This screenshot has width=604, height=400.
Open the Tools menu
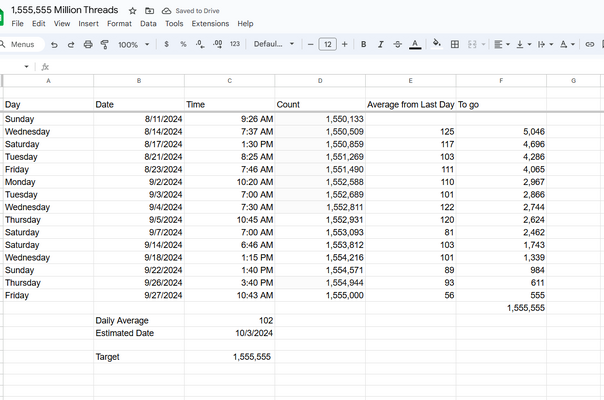point(174,24)
